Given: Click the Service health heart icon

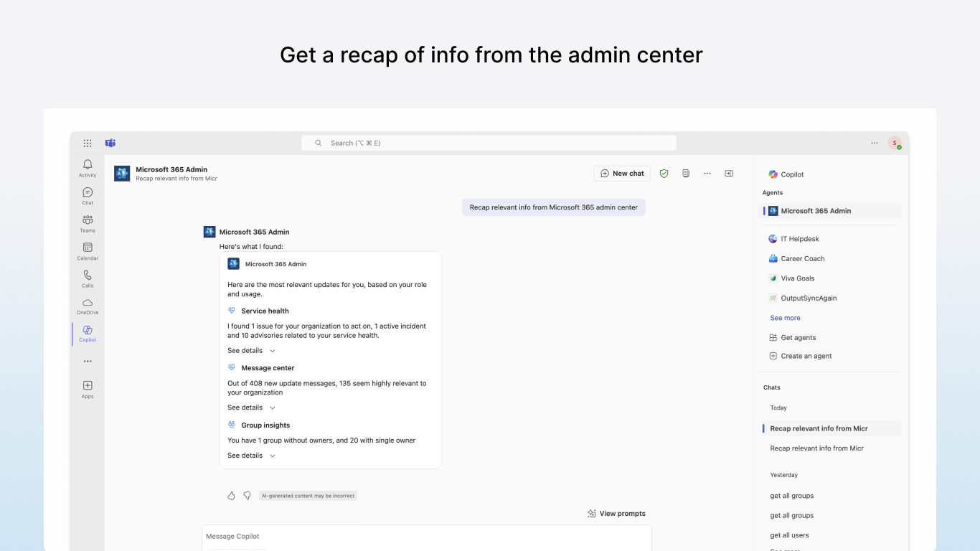Looking at the screenshot, I should (232, 311).
